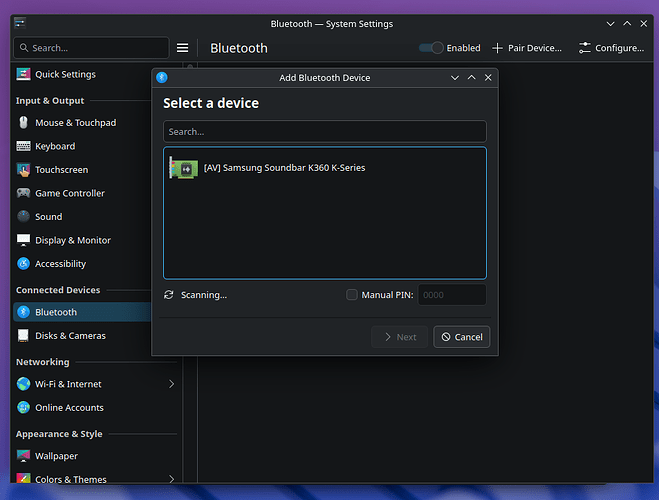Open the hamburger menu beside search

pyautogui.click(x=182, y=48)
